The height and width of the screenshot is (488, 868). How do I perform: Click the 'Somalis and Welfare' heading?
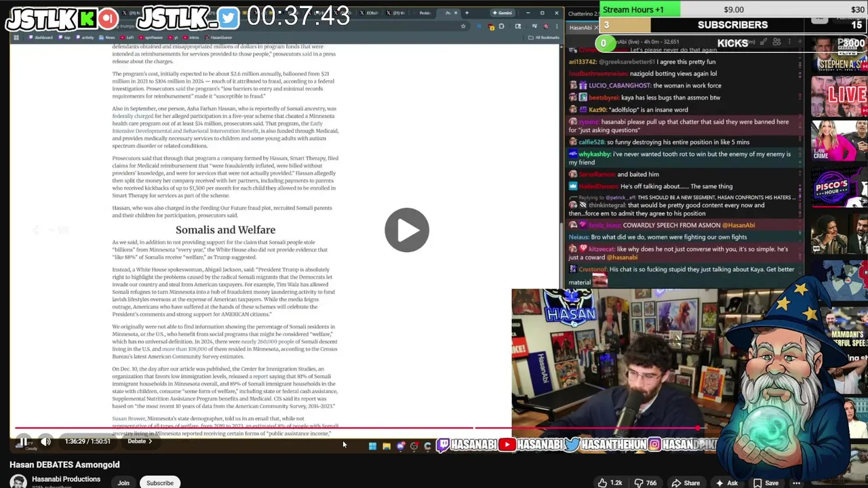coord(225,230)
